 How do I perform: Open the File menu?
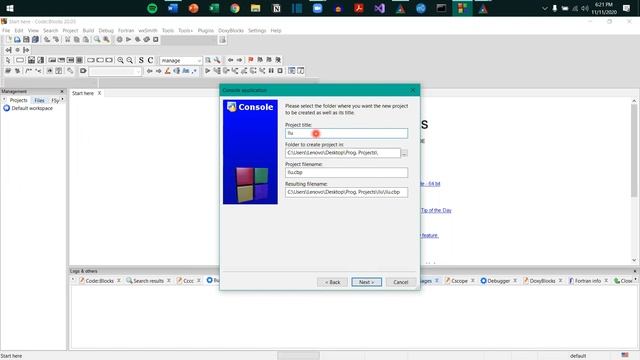tap(6, 31)
